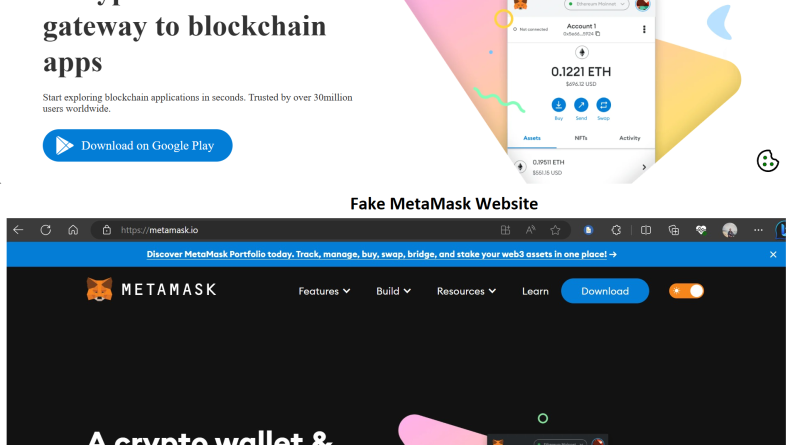Image resolution: width=800 pixels, height=445 pixels.
Task: Toggle the light/dark mode switch
Action: [x=686, y=291]
